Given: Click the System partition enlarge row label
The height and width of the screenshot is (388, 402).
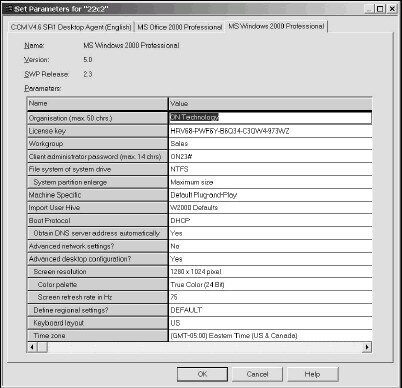Looking at the screenshot, I should (97, 182).
